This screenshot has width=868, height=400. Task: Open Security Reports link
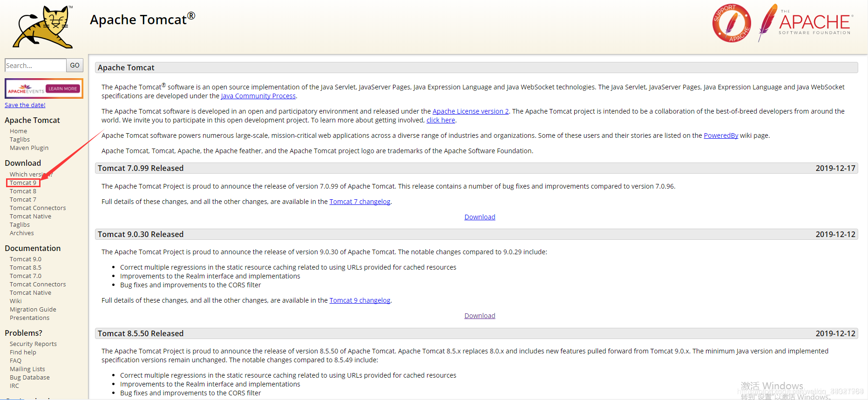[33, 344]
